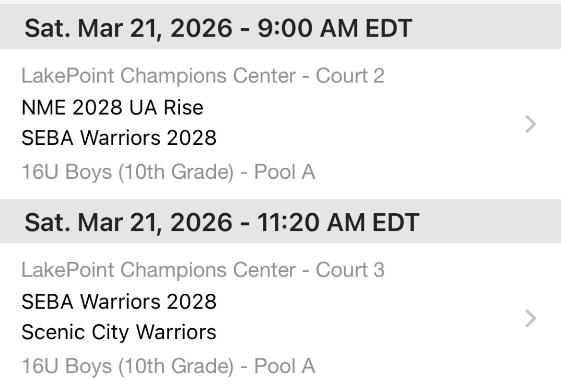Screen dimensions: 561x392
Task: Click the 11:20 AM EDT date header
Action: [x=280, y=221]
